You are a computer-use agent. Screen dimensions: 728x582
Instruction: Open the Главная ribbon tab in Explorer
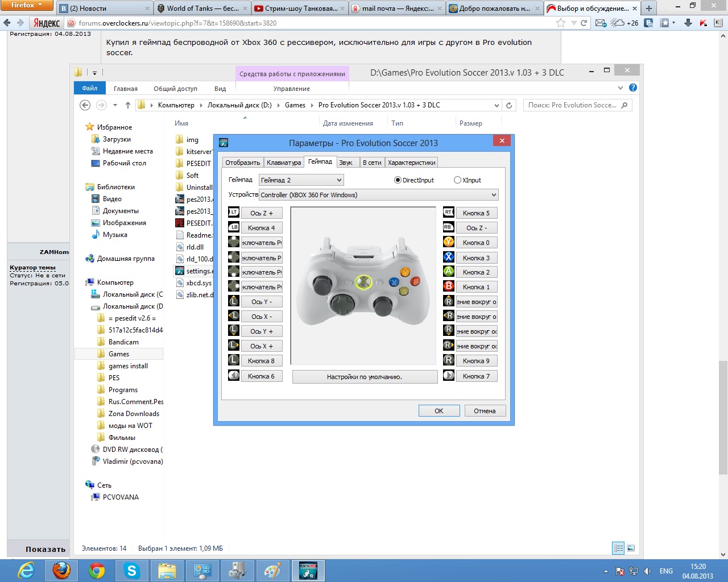pyautogui.click(x=126, y=89)
